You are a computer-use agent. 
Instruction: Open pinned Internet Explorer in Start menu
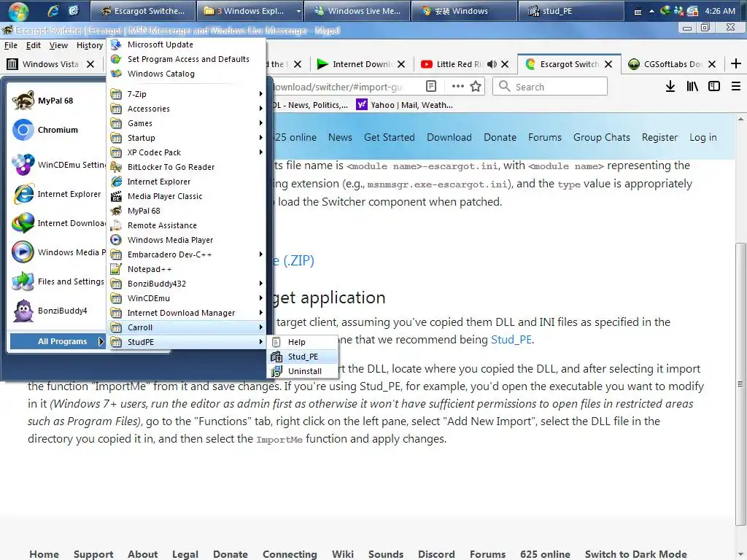(58, 194)
